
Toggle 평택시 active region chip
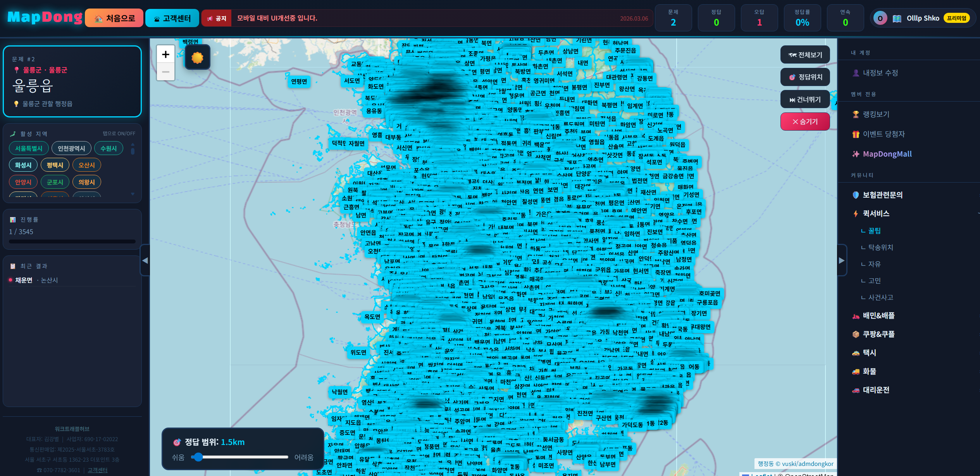tap(55, 165)
